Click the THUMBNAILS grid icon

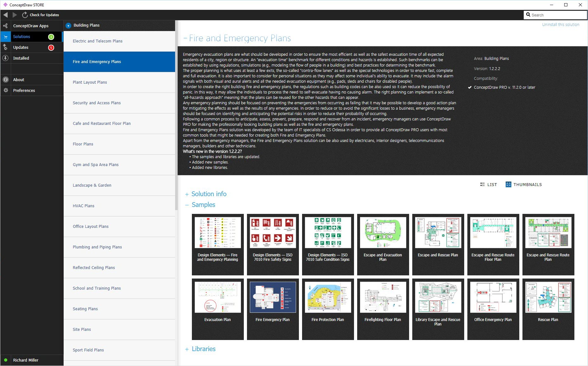(x=508, y=184)
